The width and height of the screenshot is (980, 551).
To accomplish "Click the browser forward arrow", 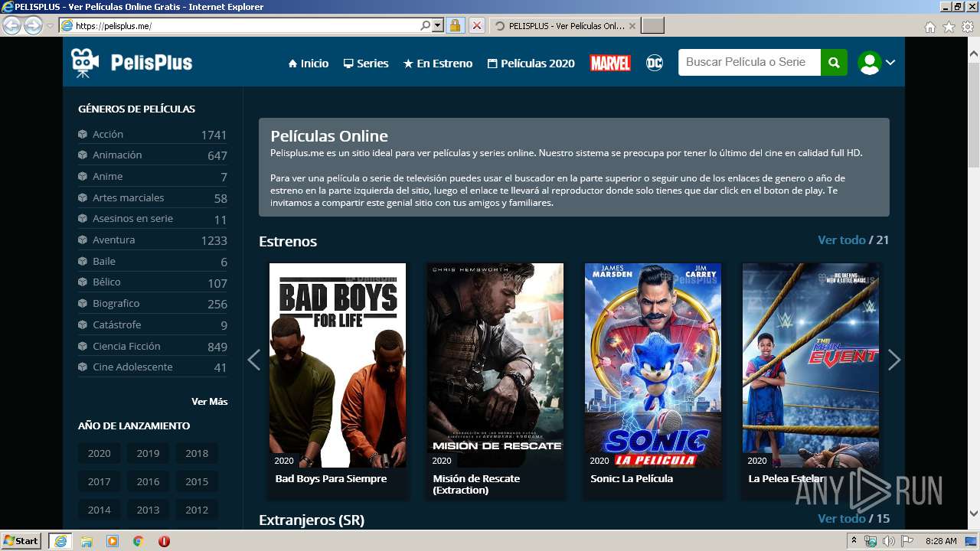I will 33,25.
